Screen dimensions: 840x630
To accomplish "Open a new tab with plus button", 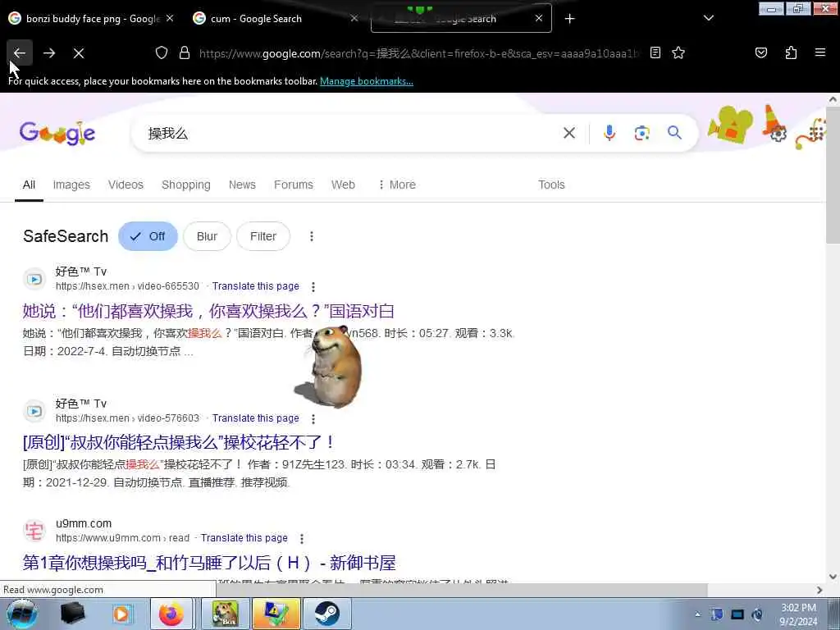I will 569,19.
